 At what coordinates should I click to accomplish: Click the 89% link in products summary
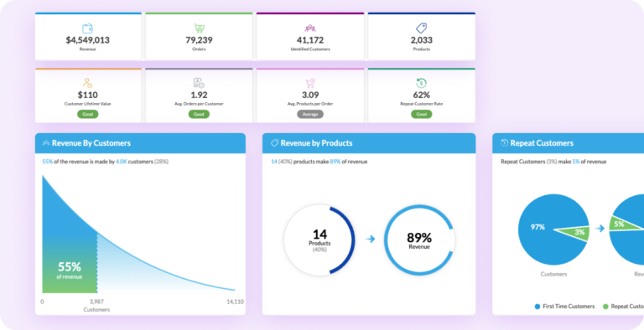coord(335,162)
